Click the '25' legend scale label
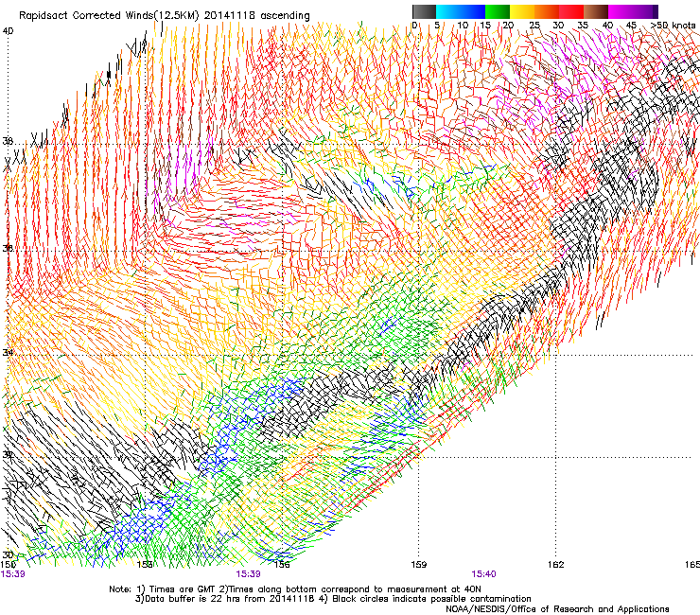The image size is (700, 615). pyautogui.click(x=534, y=26)
